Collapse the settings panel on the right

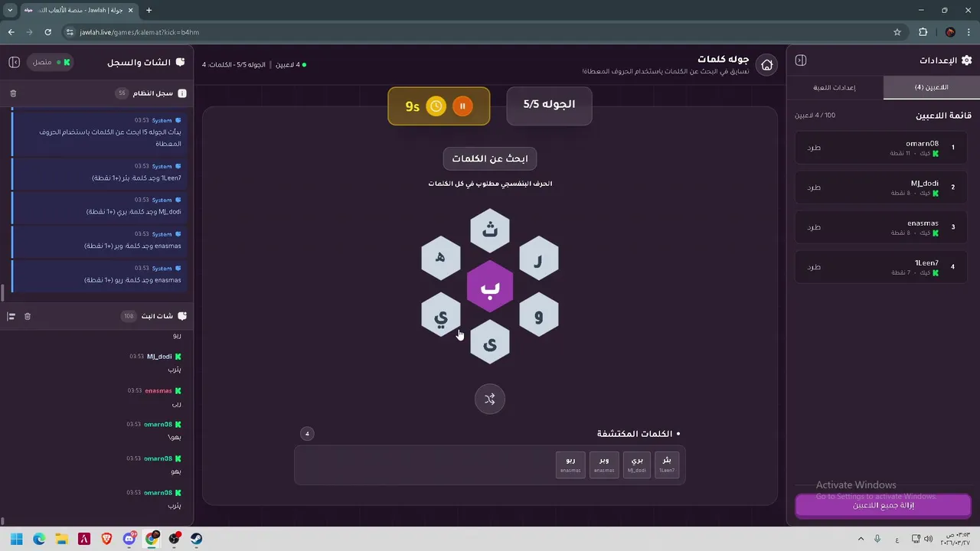point(801,60)
